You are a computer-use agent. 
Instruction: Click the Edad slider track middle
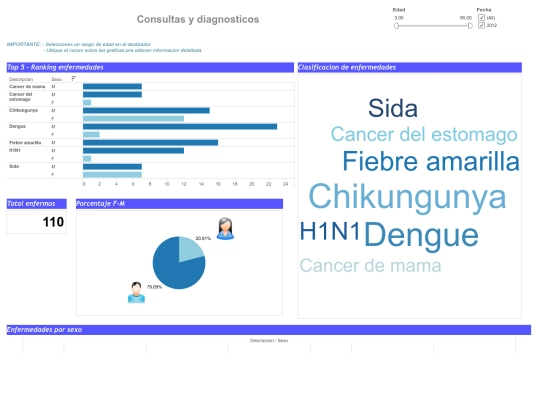coord(433,26)
